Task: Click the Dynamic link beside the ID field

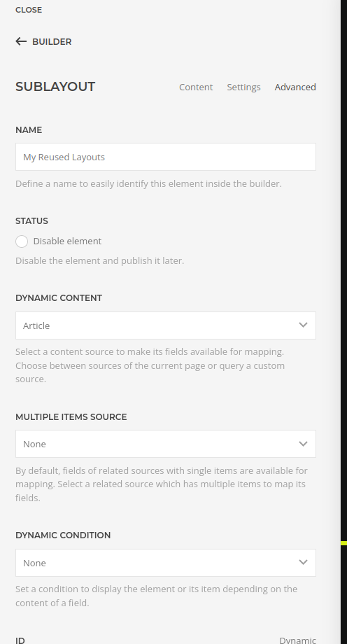Action: point(298,640)
